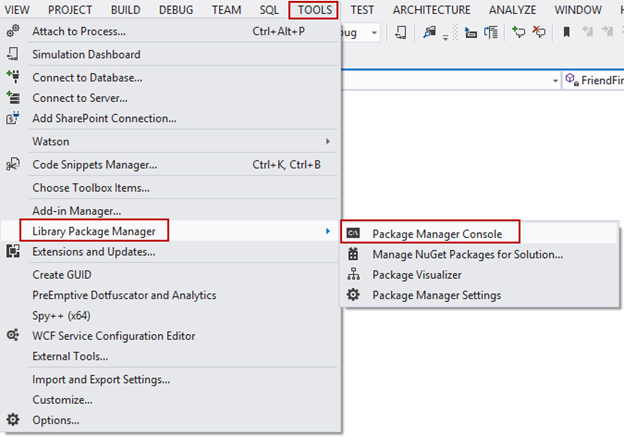Open Code Snippets Manager entry
This screenshot has height=437, width=624.
click(x=171, y=164)
